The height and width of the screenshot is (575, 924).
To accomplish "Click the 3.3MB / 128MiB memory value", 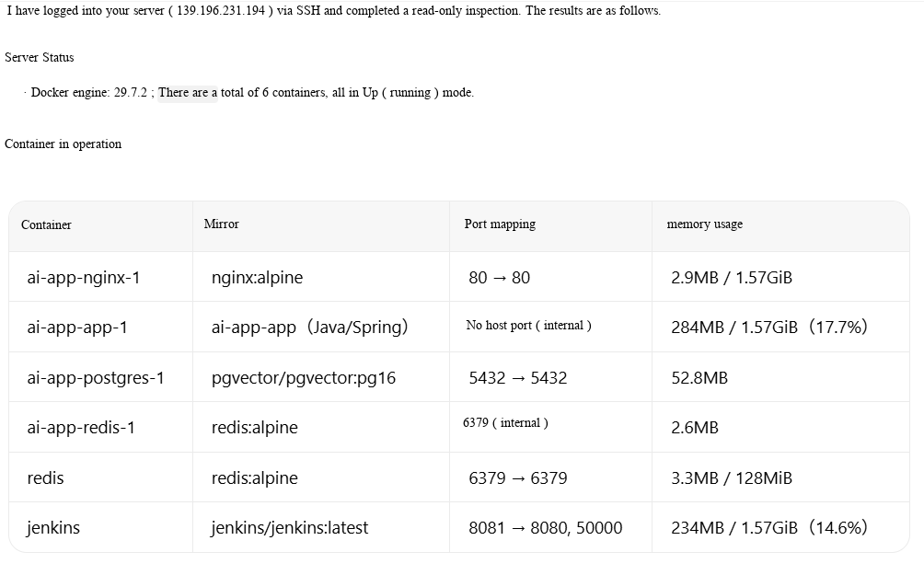I will pos(732,477).
